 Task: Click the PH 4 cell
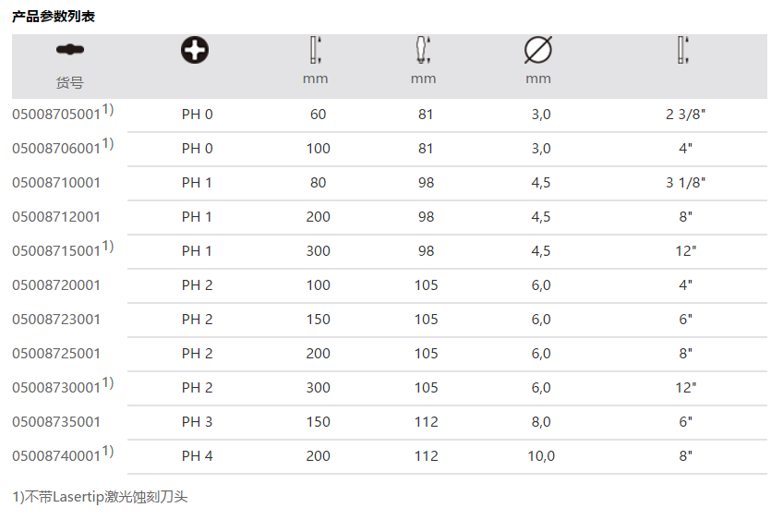pos(197,456)
